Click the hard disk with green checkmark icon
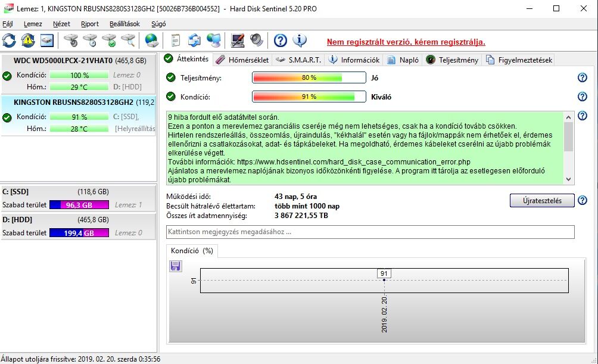Viewport: 598px width, 364px height. [x=110, y=41]
